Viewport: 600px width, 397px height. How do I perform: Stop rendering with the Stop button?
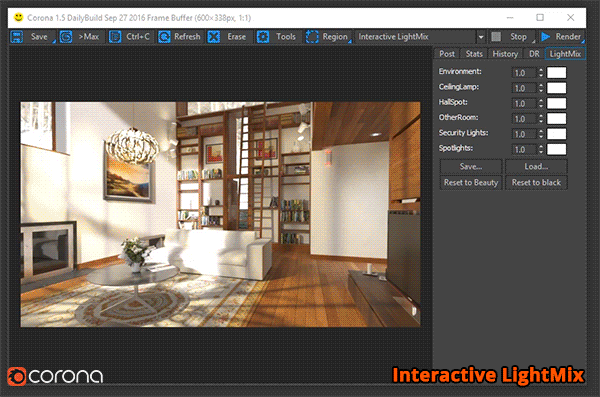click(x=518, y=37)
